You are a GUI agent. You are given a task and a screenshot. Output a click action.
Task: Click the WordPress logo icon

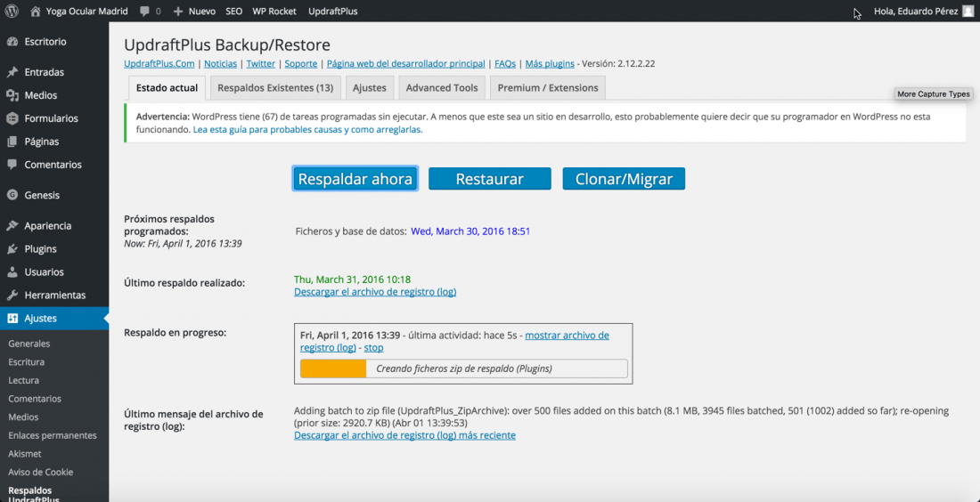[x=13, y=12]
